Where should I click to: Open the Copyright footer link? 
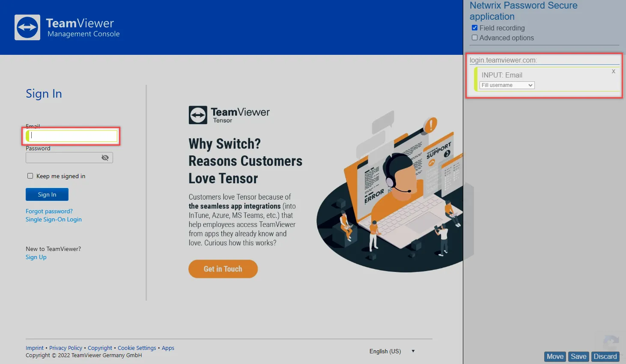(x=100, y=348)
